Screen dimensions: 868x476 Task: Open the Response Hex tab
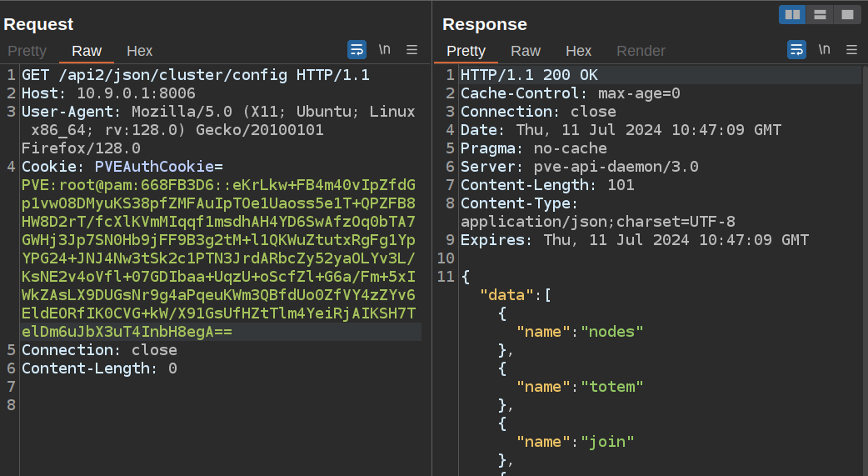(578, 51)
